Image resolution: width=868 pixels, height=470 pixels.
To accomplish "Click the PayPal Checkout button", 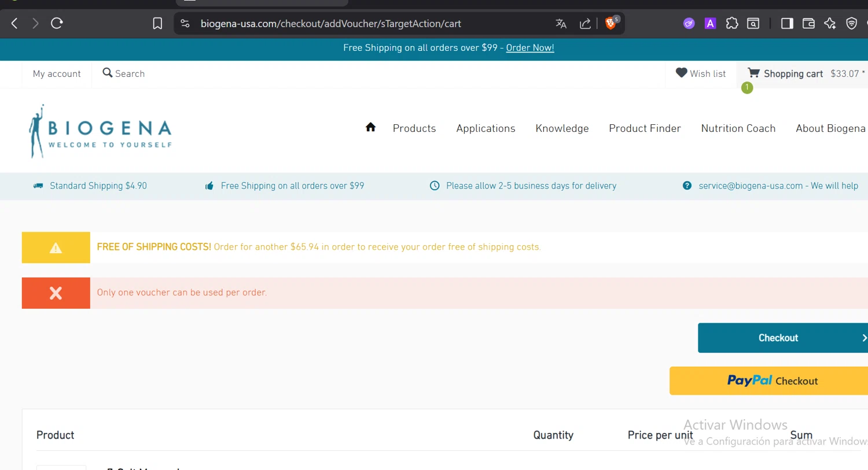I will (768, 381).
